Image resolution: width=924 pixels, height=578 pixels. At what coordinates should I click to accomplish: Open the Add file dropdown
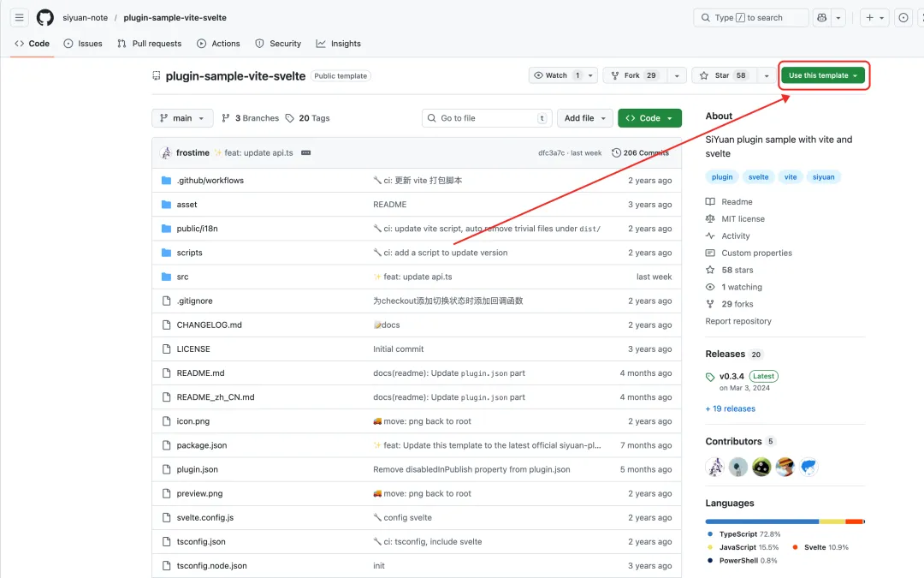(x=585, y=118)
